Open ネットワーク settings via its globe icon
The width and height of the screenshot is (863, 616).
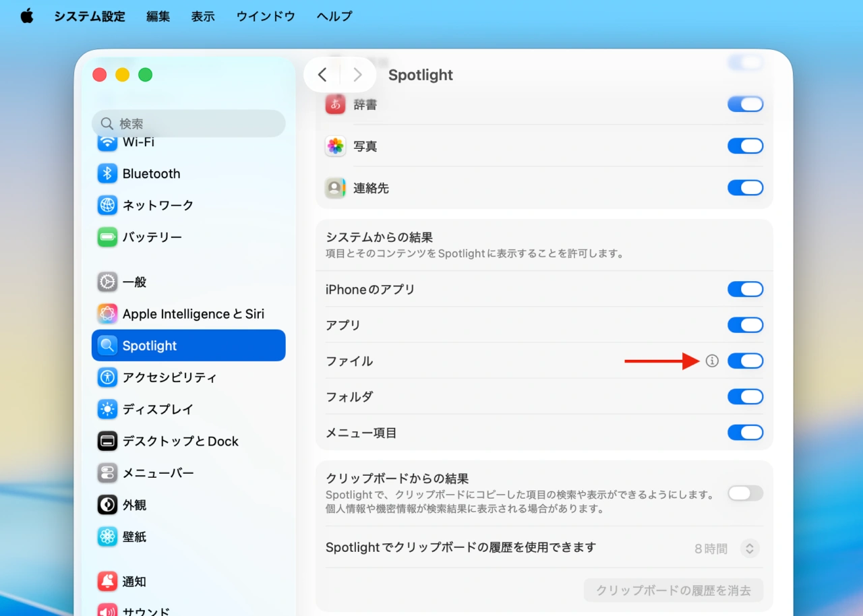coord(108,205)
